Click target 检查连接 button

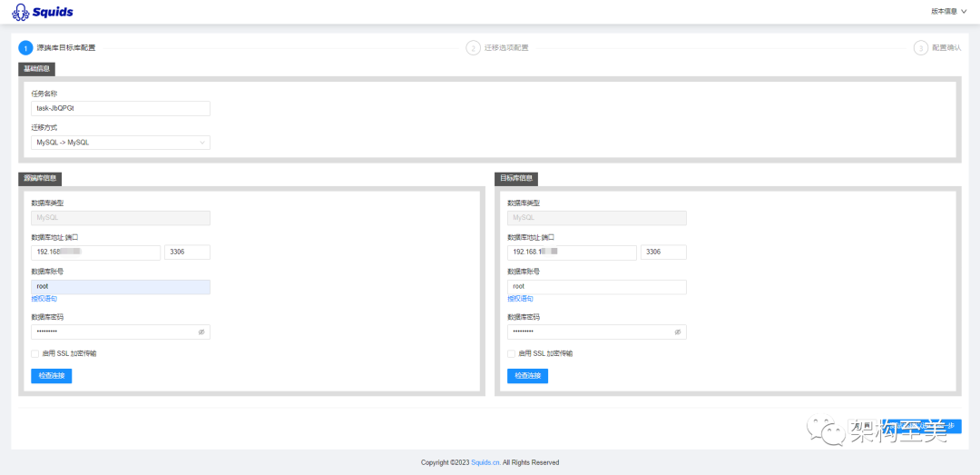pyautogui.click(x=527, y=376)
